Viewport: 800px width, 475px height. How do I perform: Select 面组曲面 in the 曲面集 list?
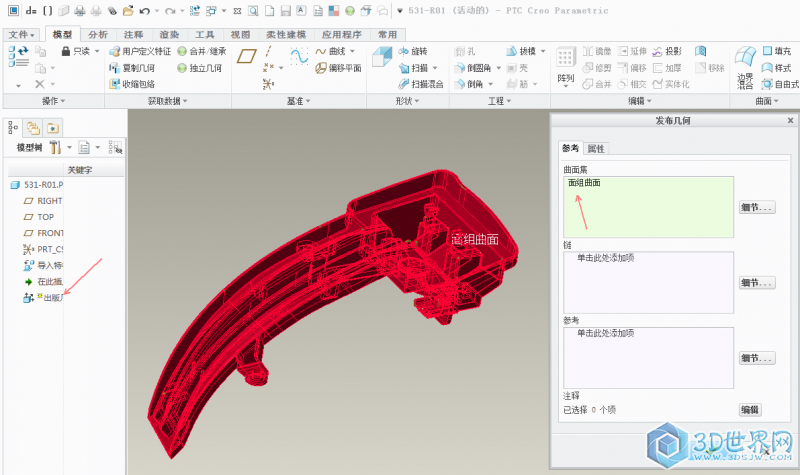[584, 183]
